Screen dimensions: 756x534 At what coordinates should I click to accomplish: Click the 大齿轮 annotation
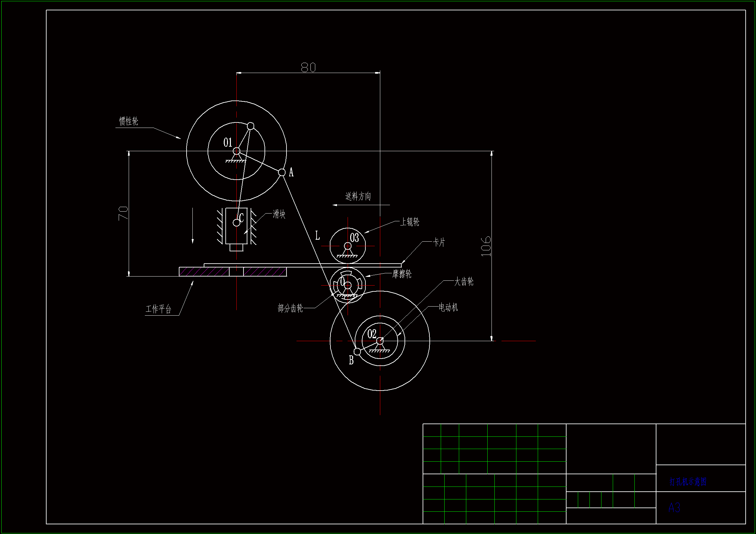[x=464, y=282]
